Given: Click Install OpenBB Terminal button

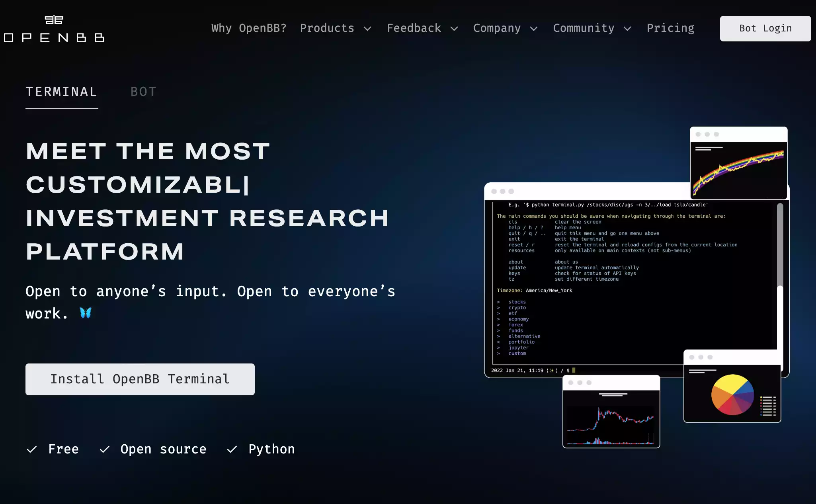Looking at the screenshot, I should [140, 379].
